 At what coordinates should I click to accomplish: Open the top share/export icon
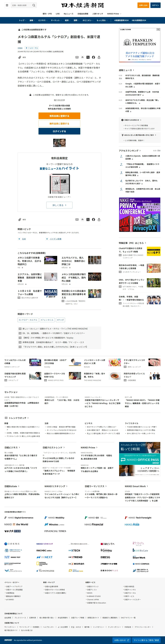[99, 57]
